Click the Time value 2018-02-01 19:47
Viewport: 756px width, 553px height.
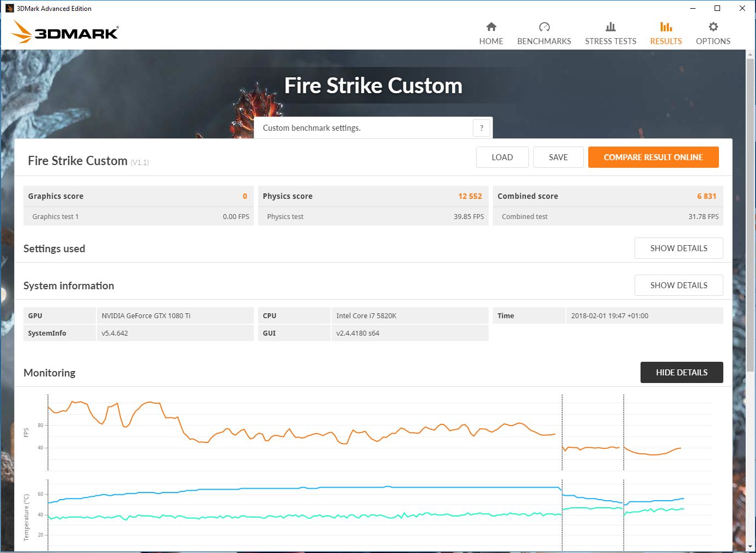tap(609, 316)
